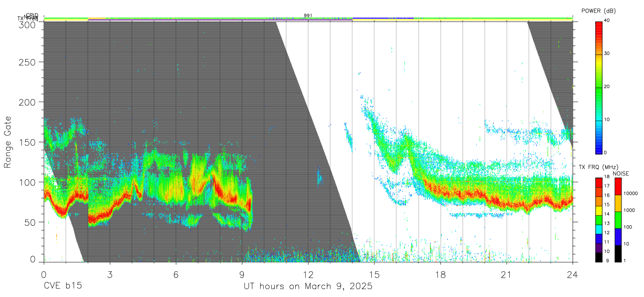Click the 18 tick on UT hours axis

441,275
